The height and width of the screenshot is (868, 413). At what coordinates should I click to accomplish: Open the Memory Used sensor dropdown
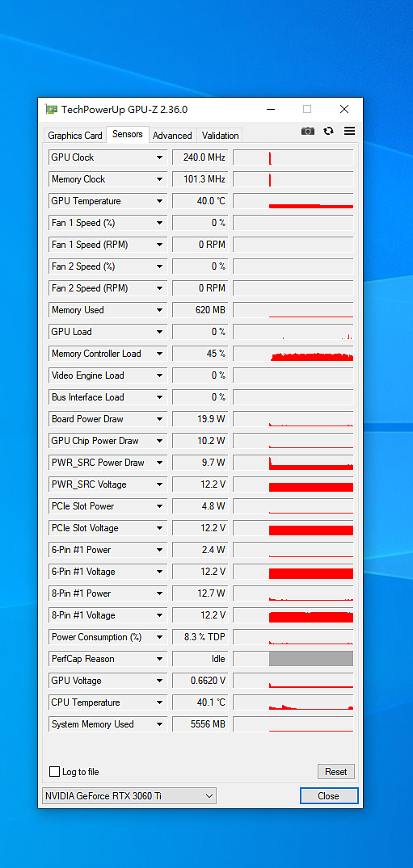pos(160,310)
